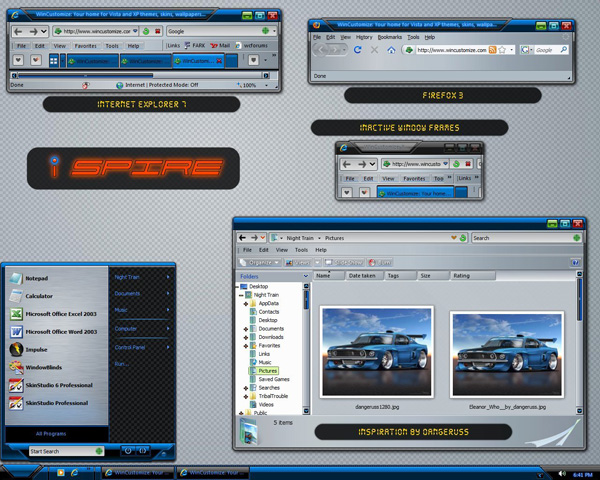Click All Programs in Start menu
The image size is (600, 480).
(51, 434)
